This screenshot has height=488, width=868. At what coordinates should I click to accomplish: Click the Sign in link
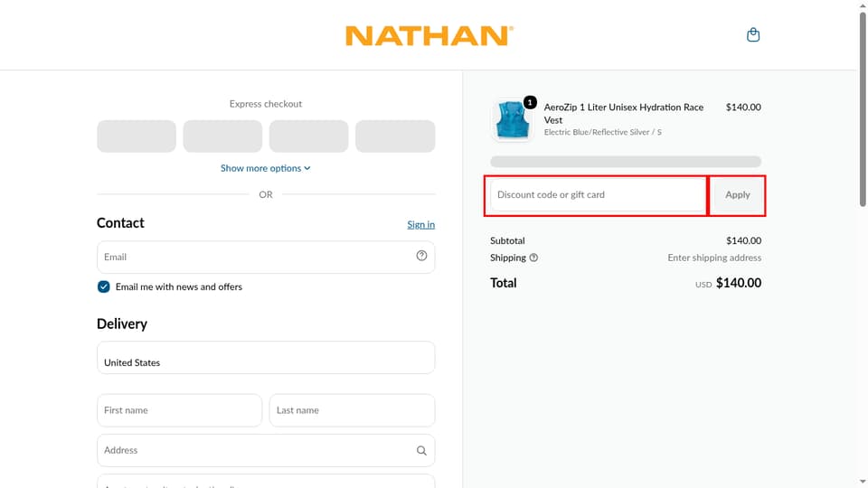420,225
